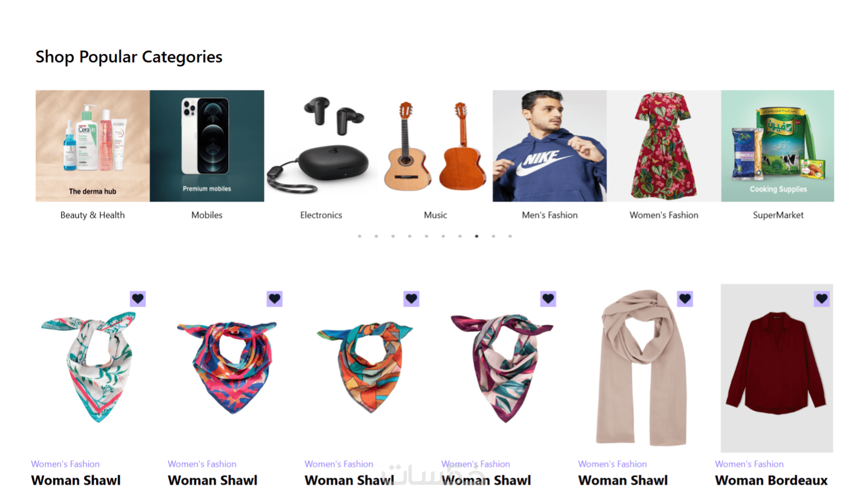
Task: Open the Beauty & Health category image
Action: pyautogui.click(x=93, y=146)
